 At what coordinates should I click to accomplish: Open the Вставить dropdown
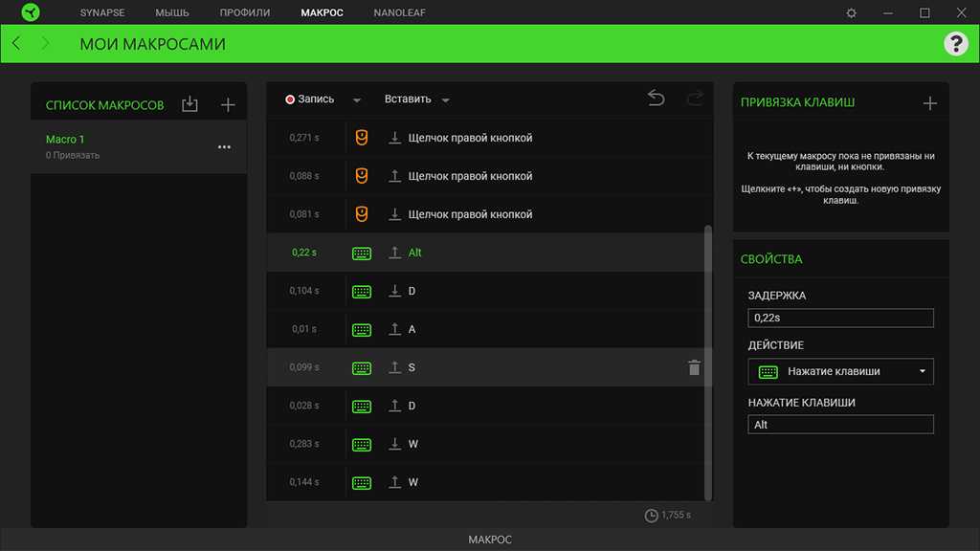(x=416, y=99)
